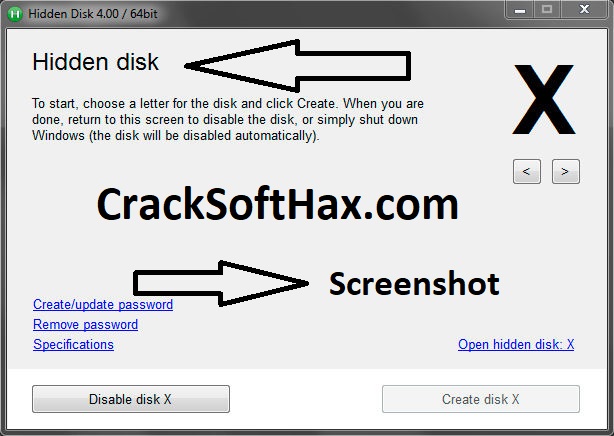Click the instruction paragraph starting To start
The width and height of the screenshot is (614, 436).
(228, 119)
